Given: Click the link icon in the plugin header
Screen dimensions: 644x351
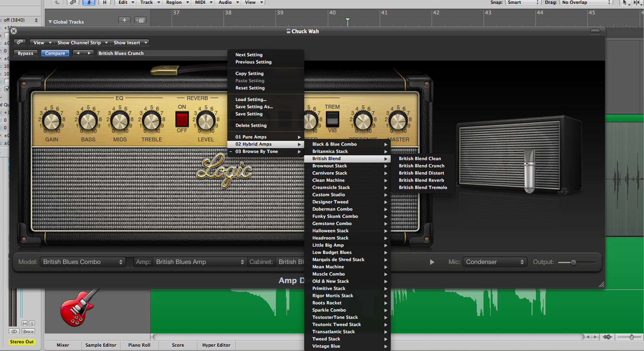Looking at the screenshot, I should [19, 42].
